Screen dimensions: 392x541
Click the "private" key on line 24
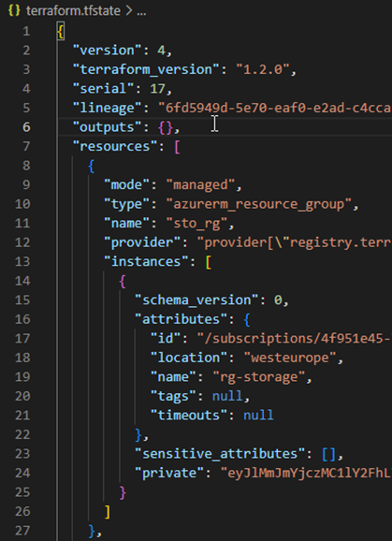[169, 473]
